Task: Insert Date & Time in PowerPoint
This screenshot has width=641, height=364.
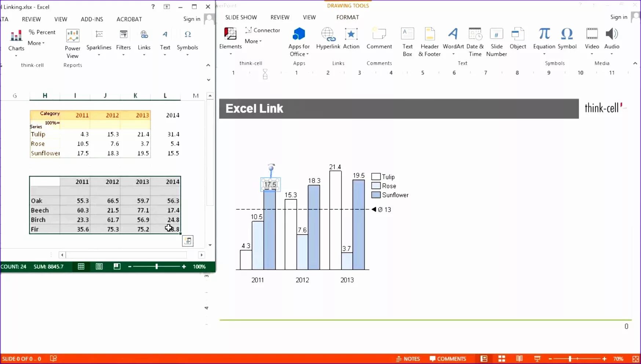Action: tap(475, 42)
